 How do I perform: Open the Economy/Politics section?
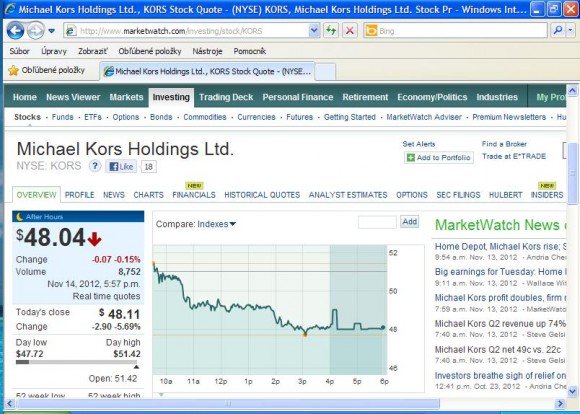point(432,97)
